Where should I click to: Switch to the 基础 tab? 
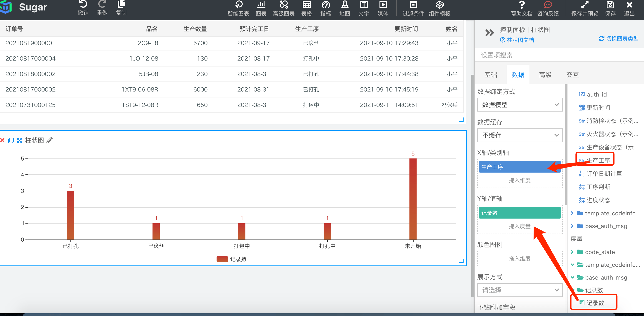(x=491, y=75)
